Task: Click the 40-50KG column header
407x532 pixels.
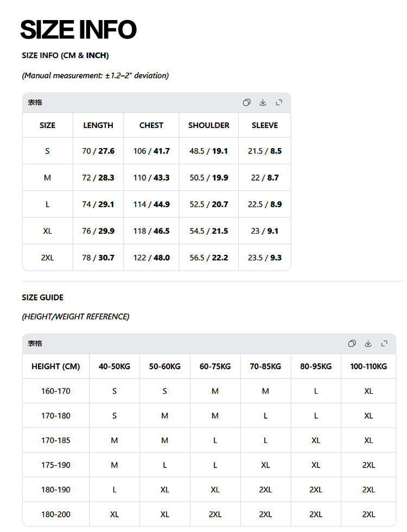Action: [x=115, y=367]
